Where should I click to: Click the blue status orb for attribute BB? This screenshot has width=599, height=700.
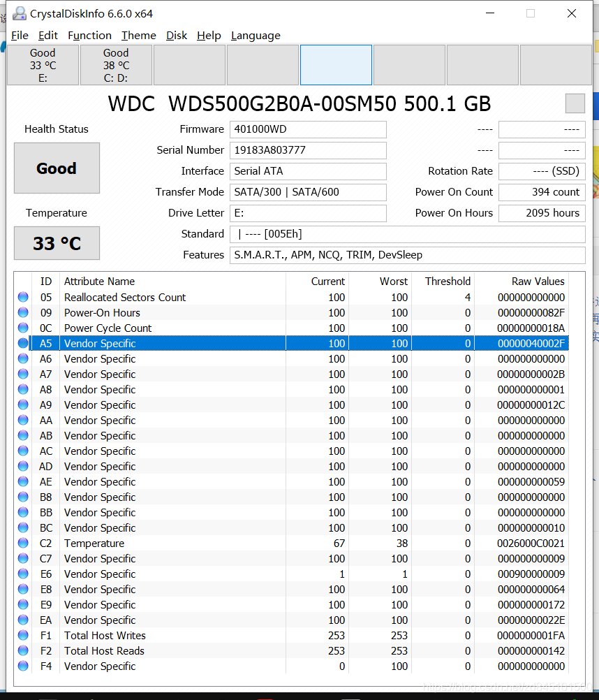(x=23, y=512)
